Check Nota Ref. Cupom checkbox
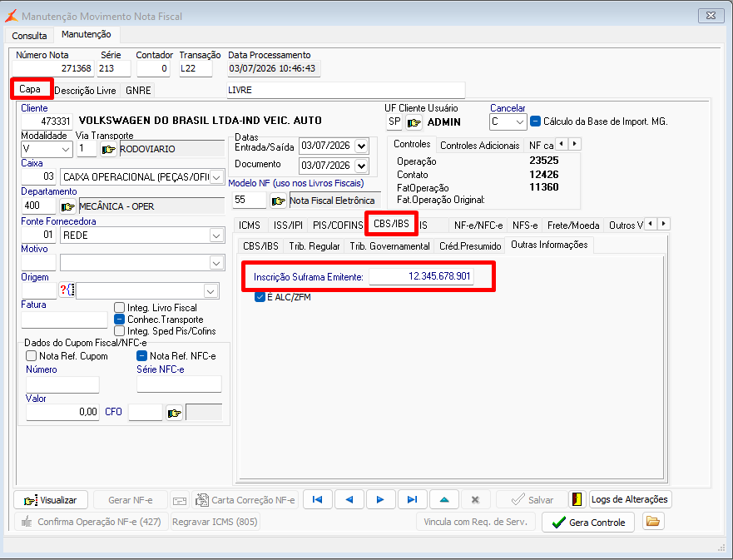Image resolution: width=733 pixels, height=560 pixels. click(x=32, y=356)
